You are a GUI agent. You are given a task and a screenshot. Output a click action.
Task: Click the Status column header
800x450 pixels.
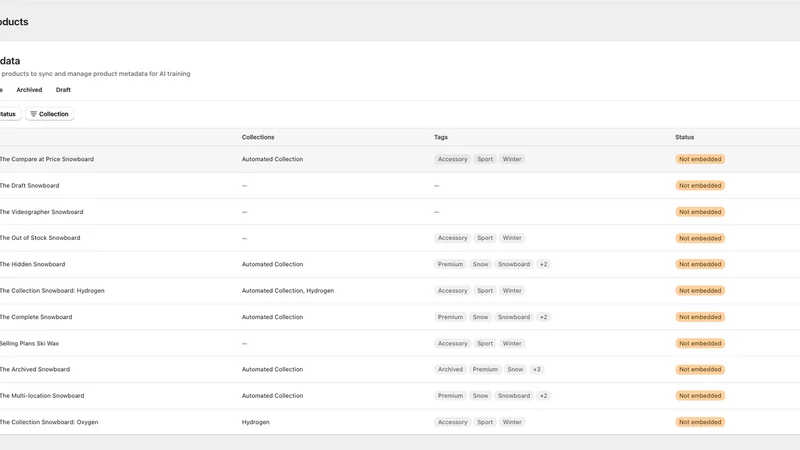point(684,137)
